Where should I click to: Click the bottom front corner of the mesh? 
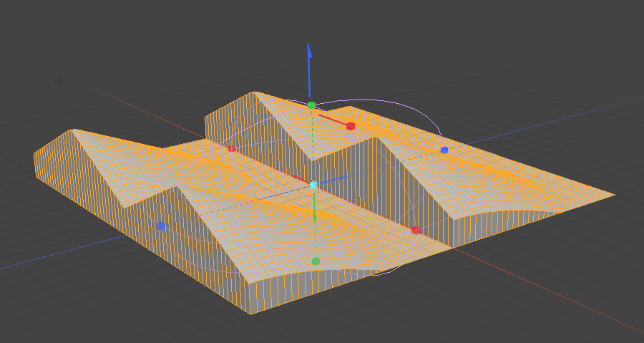(250, 312)
